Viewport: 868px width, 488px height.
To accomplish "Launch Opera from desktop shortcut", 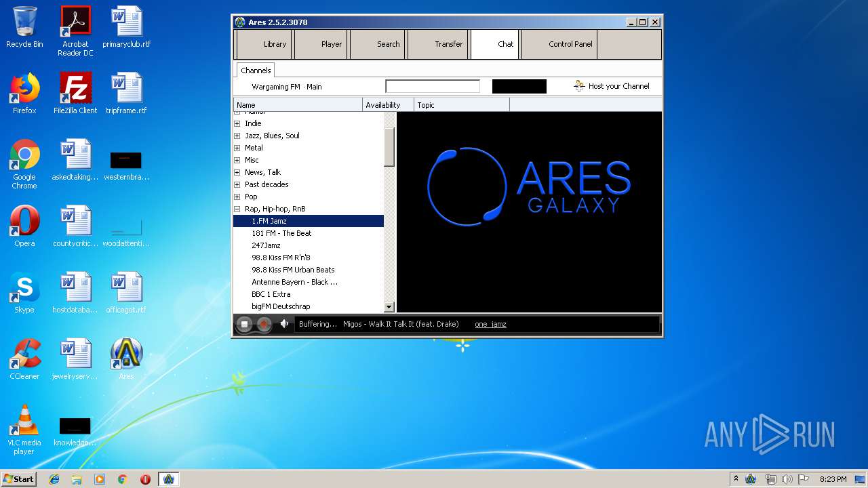I will (24, 226).
